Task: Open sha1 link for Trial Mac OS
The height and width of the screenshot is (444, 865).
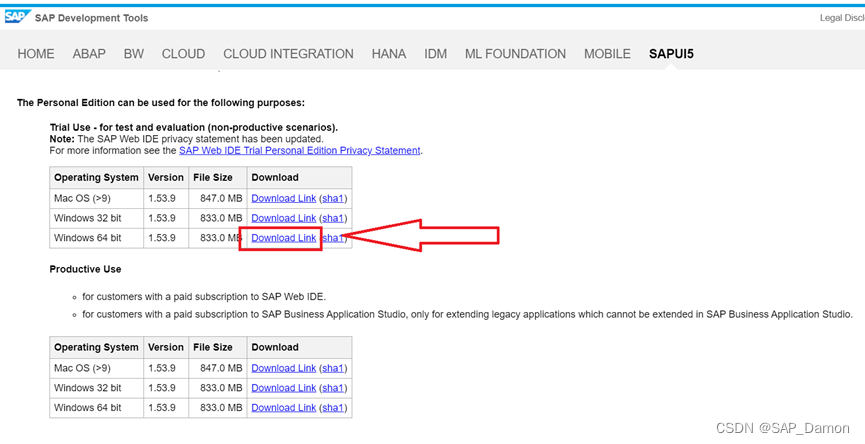Action: point(333,199)
